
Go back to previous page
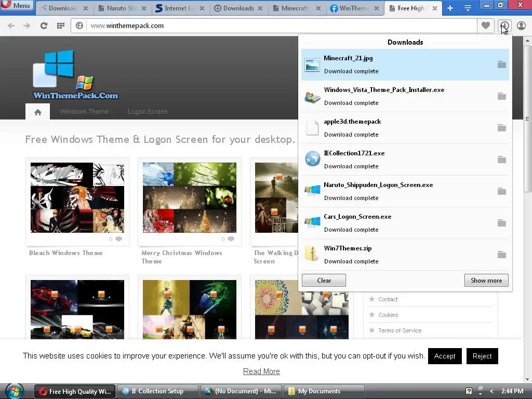[x=11, y=26]
